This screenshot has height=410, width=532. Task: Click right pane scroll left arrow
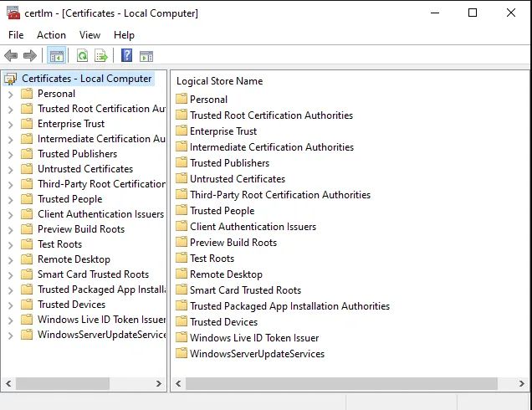pos(178,383)
